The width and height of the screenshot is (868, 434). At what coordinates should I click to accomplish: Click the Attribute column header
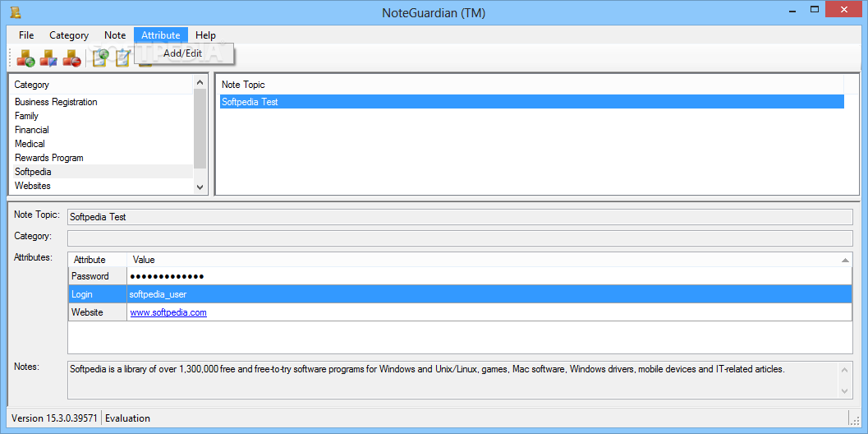point(98,260)
